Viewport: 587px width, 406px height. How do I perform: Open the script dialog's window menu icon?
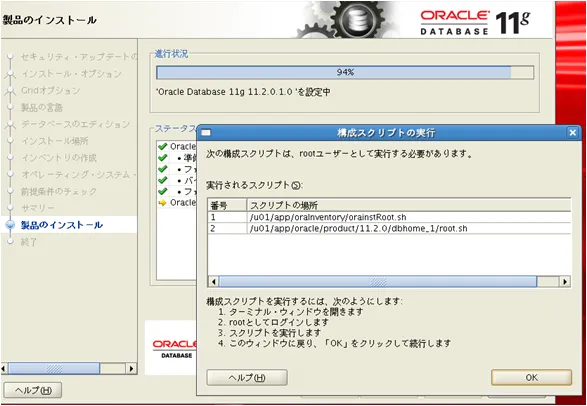pyautogui.click(x=206, y=133)
